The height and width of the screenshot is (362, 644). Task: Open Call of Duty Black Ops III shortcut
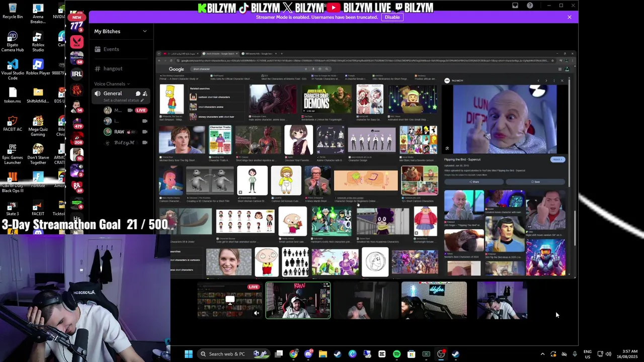(13, 183)
